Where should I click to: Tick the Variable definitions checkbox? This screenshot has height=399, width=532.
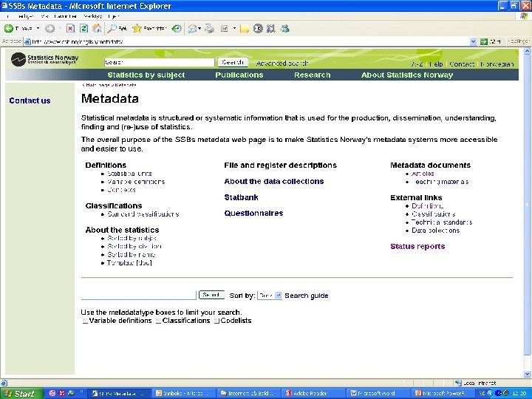pyautogui.click(x=85, y=321)
